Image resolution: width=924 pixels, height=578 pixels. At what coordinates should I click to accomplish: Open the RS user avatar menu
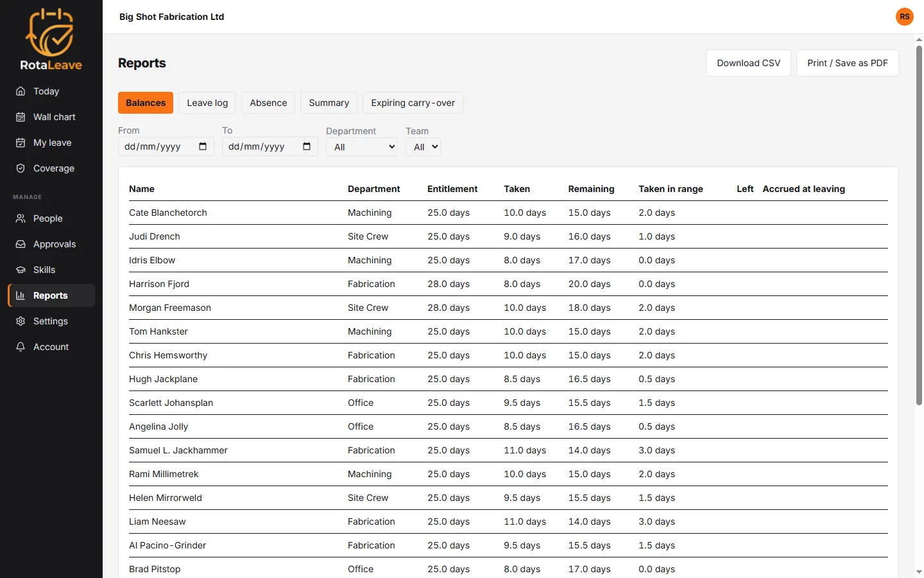pyautogui.click(x=905, y=17)
